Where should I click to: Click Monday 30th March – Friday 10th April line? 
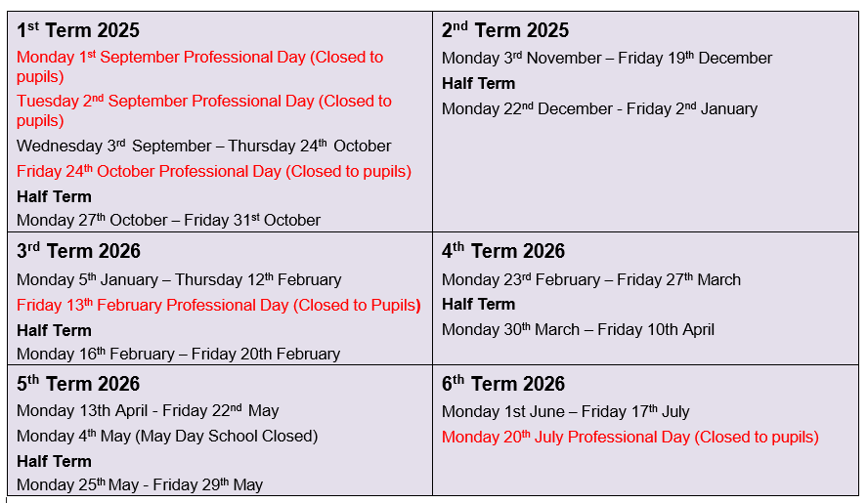pos(578,330)
